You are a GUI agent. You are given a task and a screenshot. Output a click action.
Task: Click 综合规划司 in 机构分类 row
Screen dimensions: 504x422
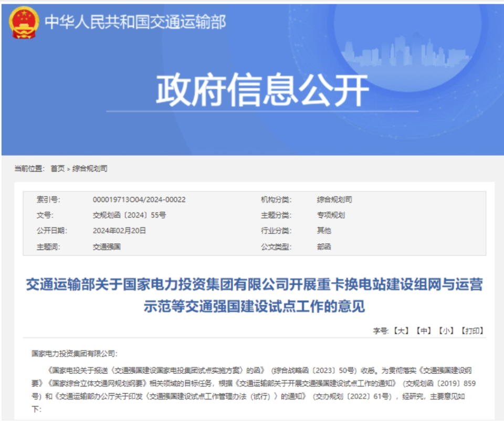coord(334,200)
